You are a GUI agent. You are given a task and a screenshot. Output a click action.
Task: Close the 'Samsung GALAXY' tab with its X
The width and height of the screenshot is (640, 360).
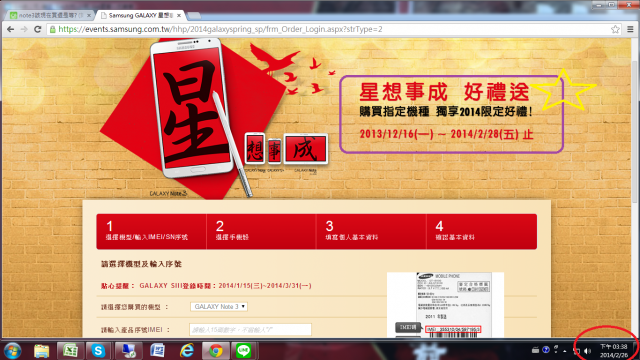[179, 16]
